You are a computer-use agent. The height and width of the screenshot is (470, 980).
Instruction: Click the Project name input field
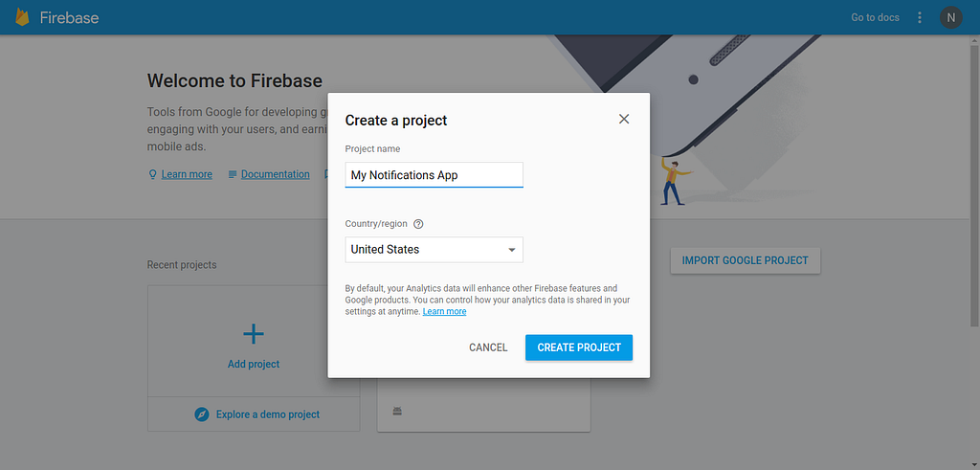tap(434, 175)
